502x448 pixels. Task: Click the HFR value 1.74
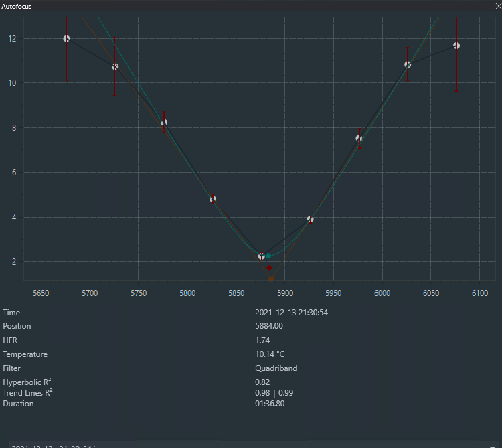coord(262,340)
